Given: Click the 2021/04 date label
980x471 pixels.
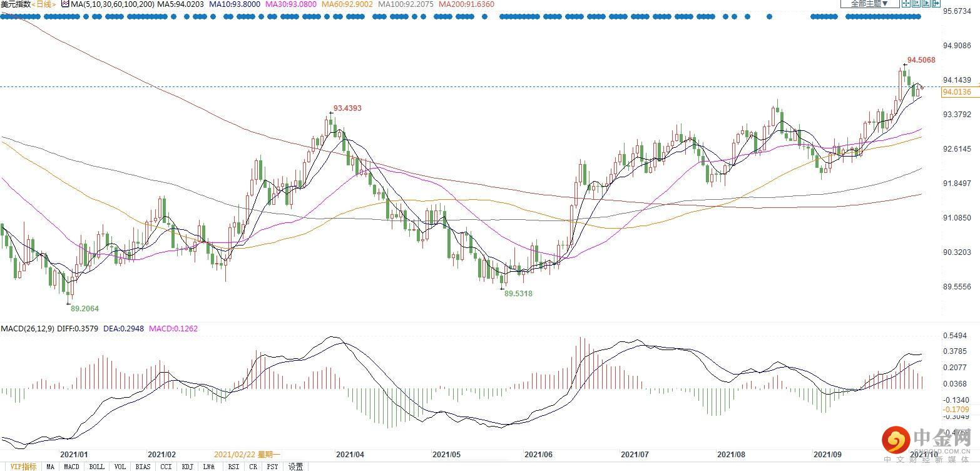Looking at the screenshot, I should coord(350,454).
